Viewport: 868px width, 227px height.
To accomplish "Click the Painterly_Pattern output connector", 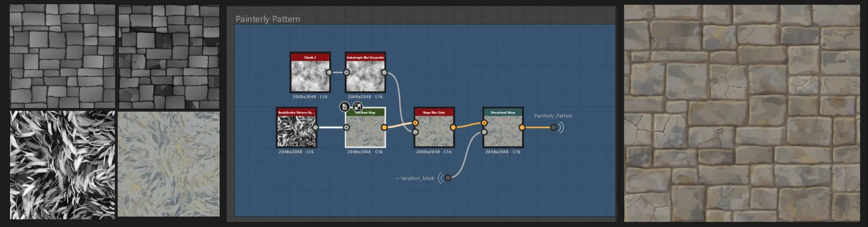I will point(554,128).
